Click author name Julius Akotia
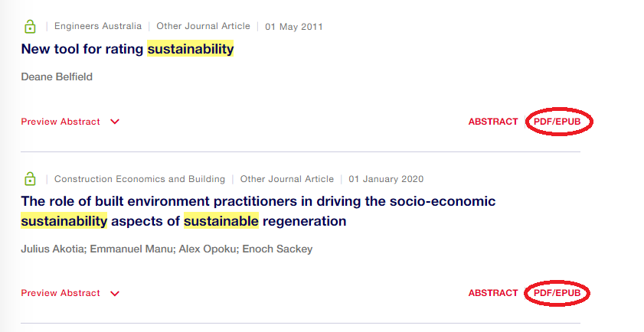 coord(52,249)
